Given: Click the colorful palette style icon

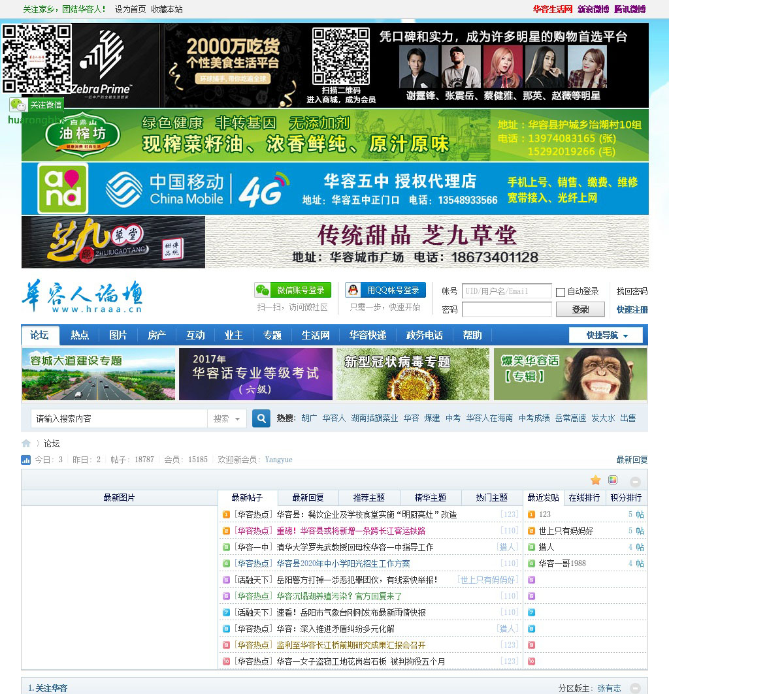Looking at the screenshot, I should (613, 481).
